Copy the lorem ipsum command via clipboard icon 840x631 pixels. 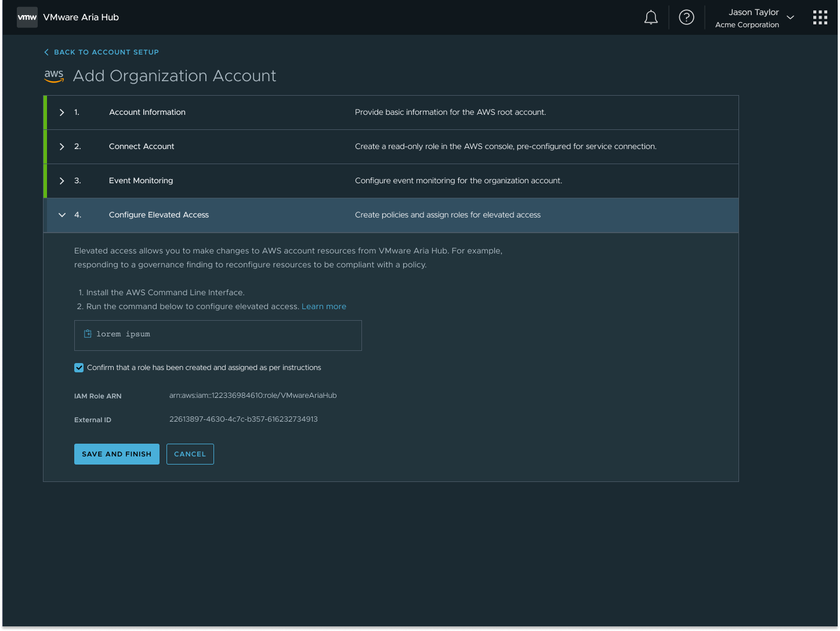tap(88, 333)
